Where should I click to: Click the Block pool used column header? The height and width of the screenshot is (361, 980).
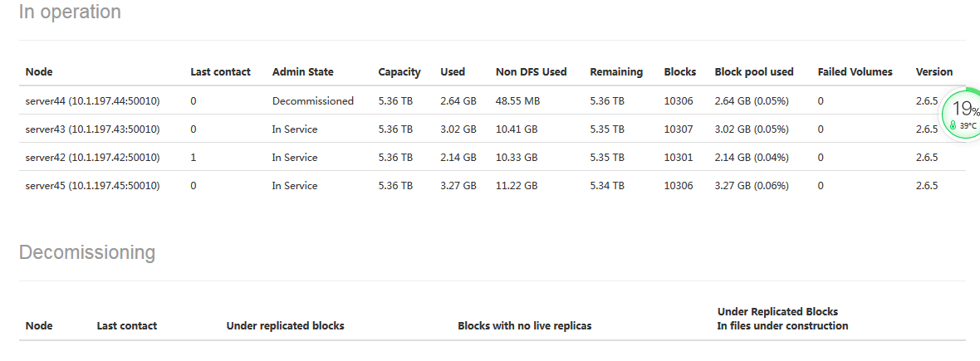pos(753,72)
